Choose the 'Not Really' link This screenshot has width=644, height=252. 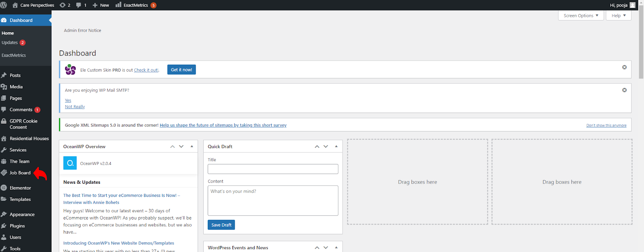click(75, 107)
